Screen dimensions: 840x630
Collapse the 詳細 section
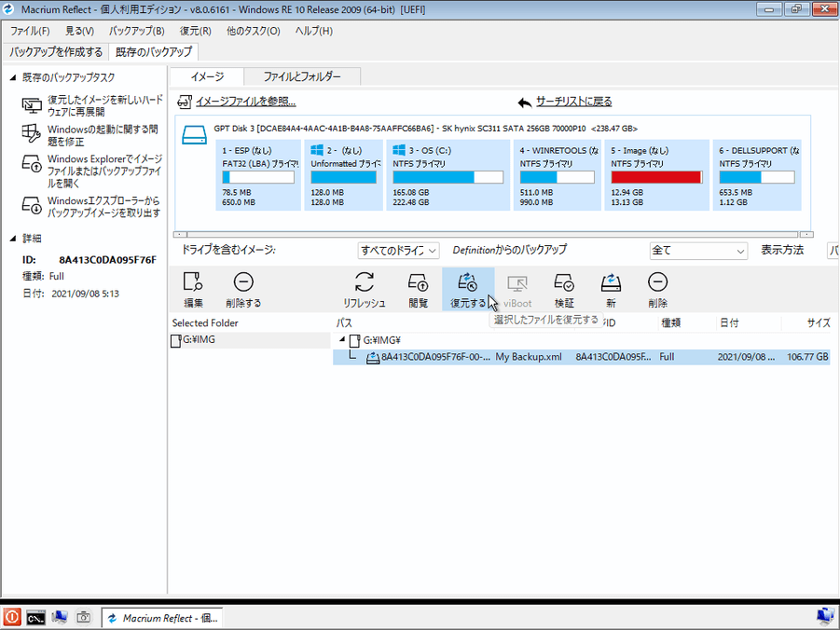13,239
